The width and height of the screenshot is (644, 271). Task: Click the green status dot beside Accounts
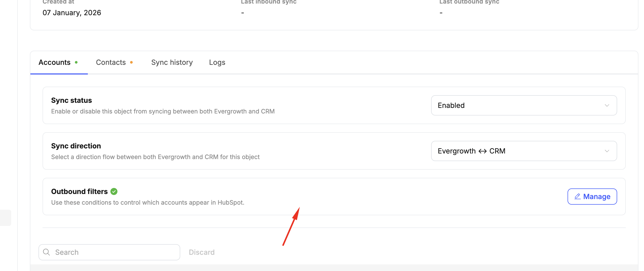[x=76, y=62]
